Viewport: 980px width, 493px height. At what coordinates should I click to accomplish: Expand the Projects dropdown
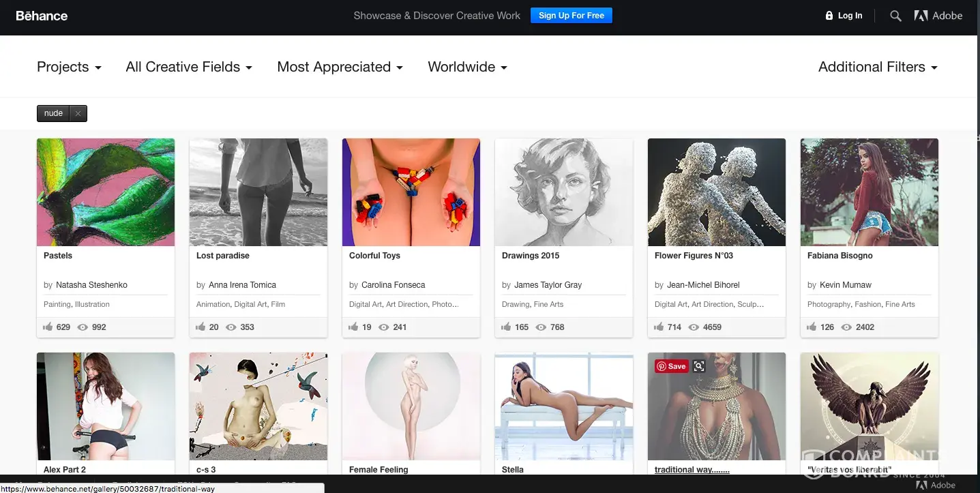tap(69, 67)
